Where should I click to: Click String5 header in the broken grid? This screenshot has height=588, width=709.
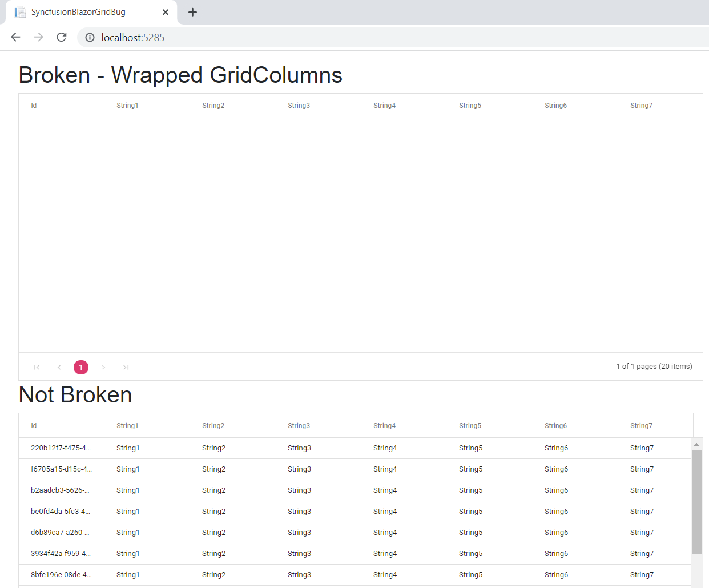[470, 106]
